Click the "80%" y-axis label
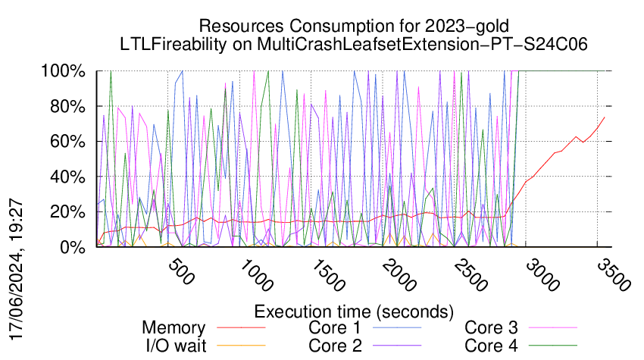 click(69, 107)
